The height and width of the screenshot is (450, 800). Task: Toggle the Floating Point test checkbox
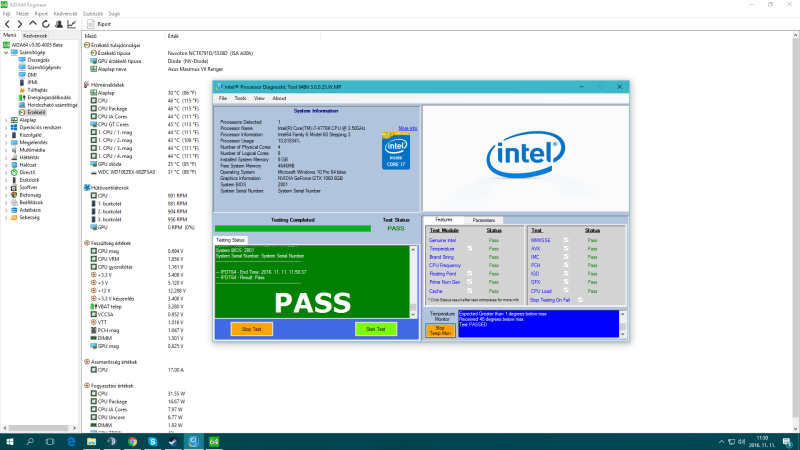(469, 273)
